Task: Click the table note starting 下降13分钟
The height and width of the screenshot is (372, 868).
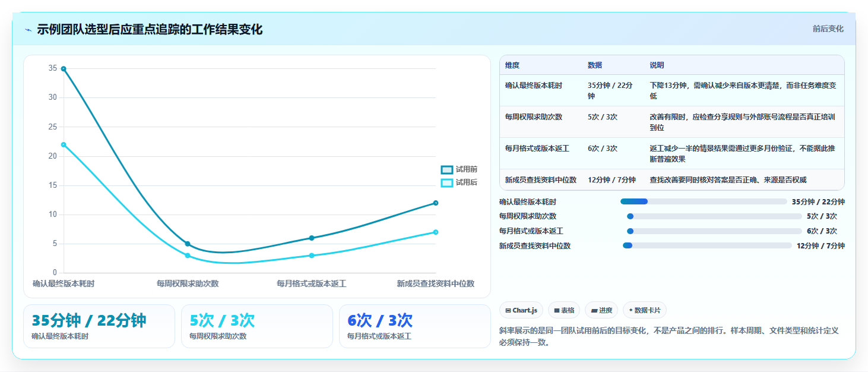Action: point(743,90)
